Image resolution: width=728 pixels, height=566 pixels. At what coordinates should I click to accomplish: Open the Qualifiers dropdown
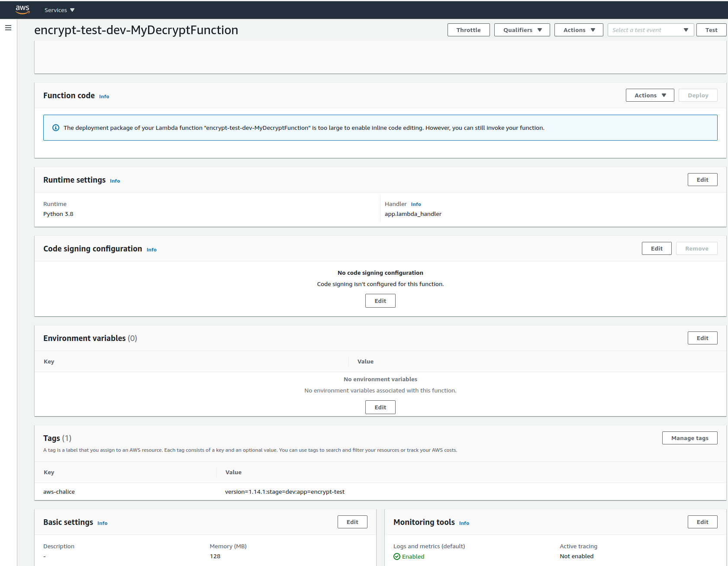pyautogui.click(x=522, y=30)
